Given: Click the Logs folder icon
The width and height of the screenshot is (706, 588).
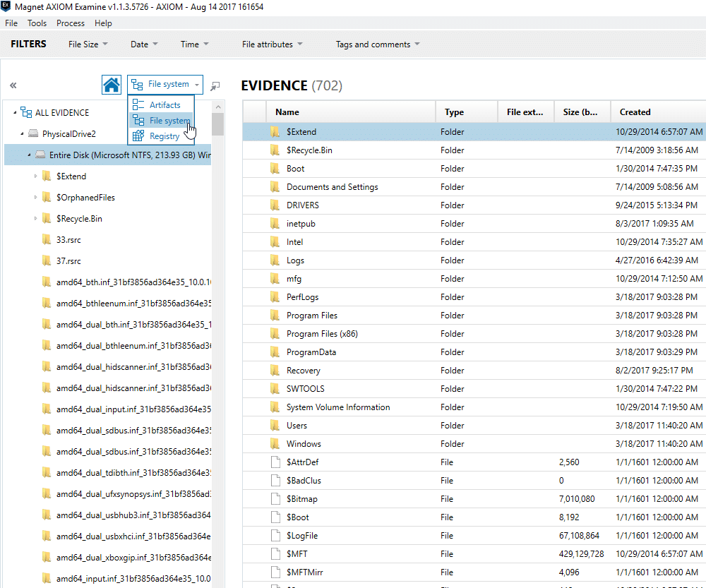Looking at the screenshot, I should point(275,260).
